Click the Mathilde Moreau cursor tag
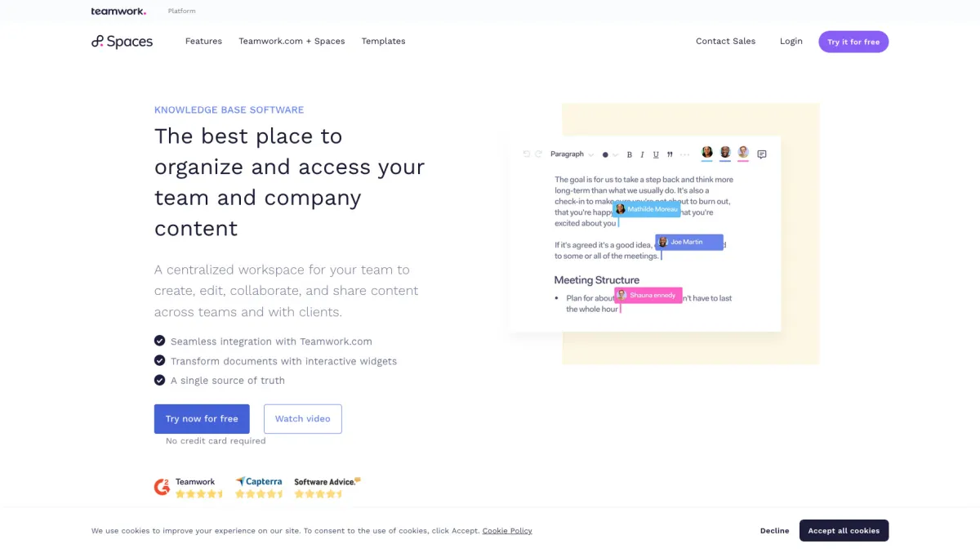The image size is (980, 553). click(647, 209)
